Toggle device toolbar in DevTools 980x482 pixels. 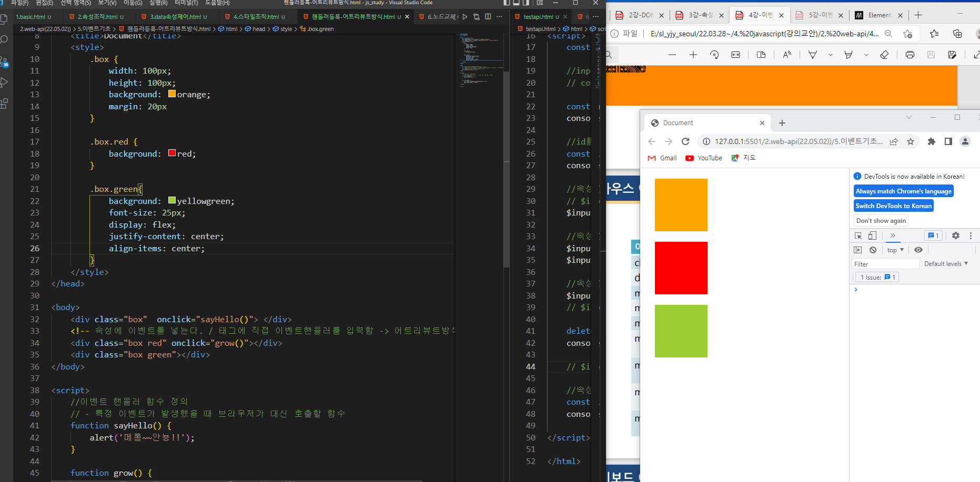click(x=873, y=235)
